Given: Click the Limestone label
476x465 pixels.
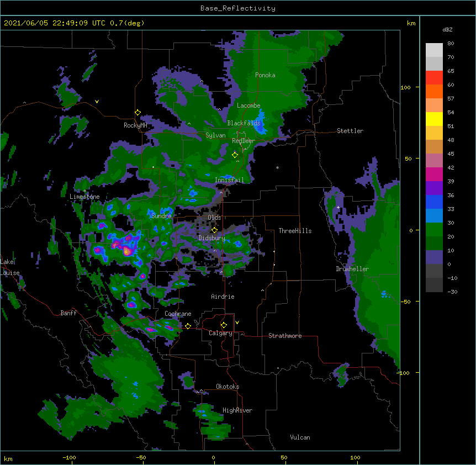Looking at the screenshot, I should coord(84,197).
